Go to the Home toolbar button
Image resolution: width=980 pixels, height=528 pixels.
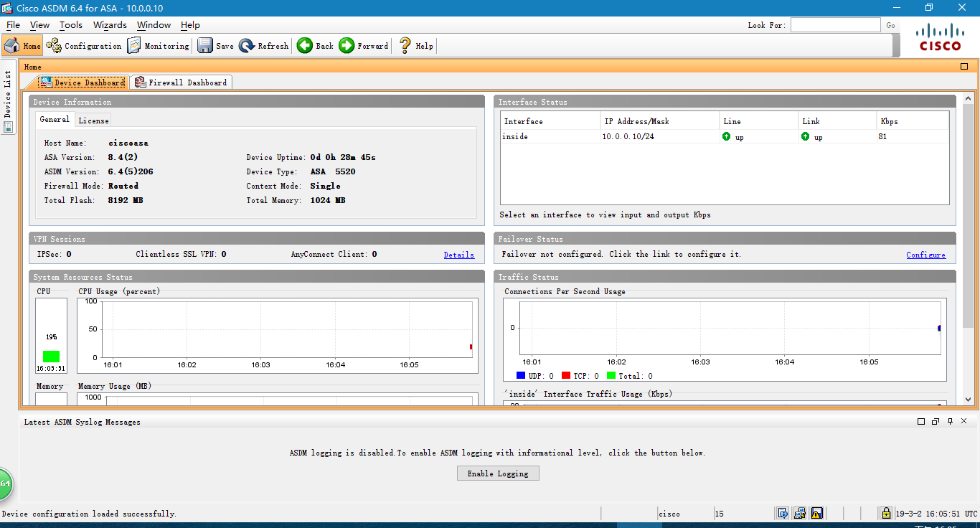click(x=22, y=45)
